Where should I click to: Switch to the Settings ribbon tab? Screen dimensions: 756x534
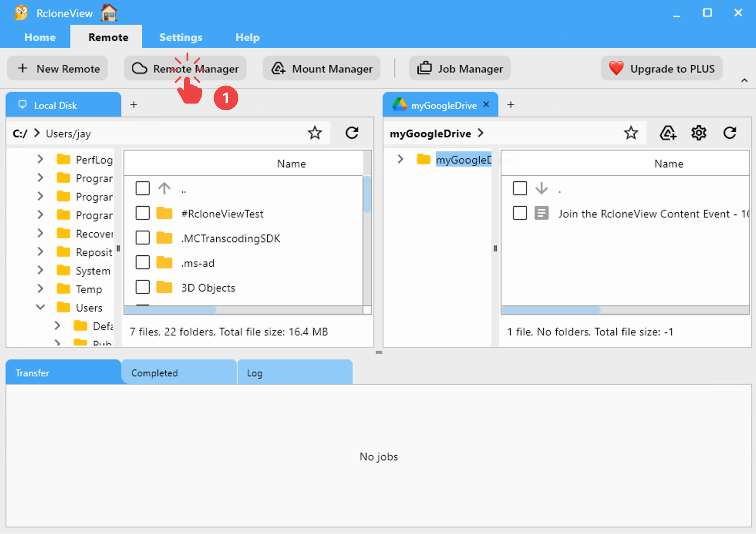tap(181, 37)
